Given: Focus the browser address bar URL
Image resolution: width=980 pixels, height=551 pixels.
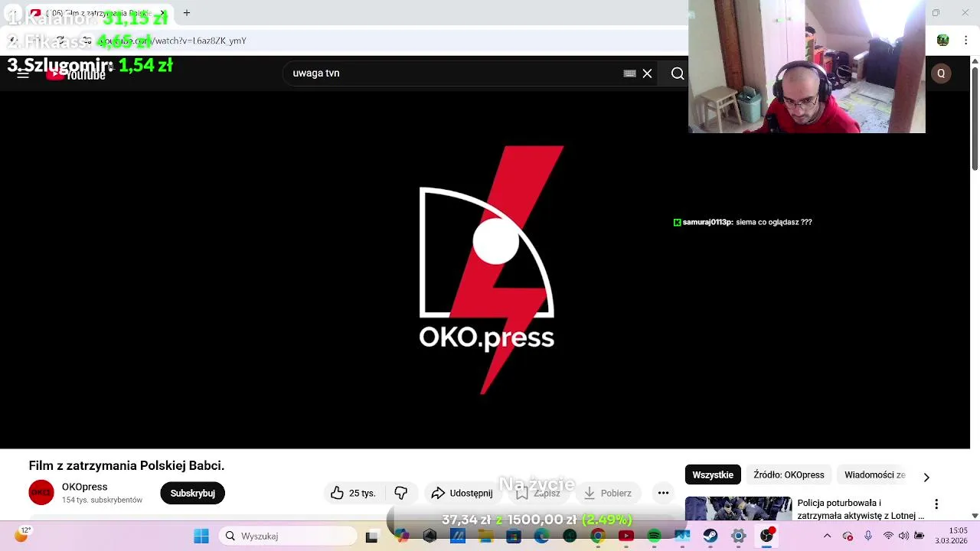Looking at the screenshot, I should pyautogui.click(x=383, y=41).
